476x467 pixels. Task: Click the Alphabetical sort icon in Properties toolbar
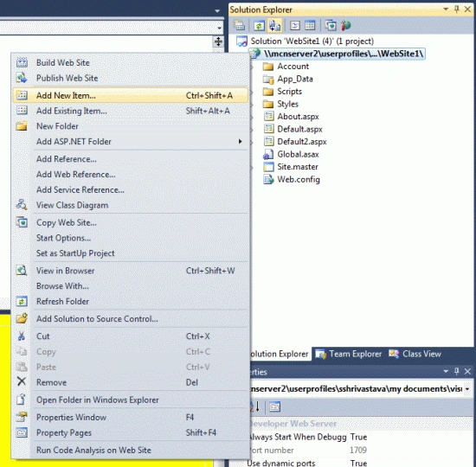(255, 406)
